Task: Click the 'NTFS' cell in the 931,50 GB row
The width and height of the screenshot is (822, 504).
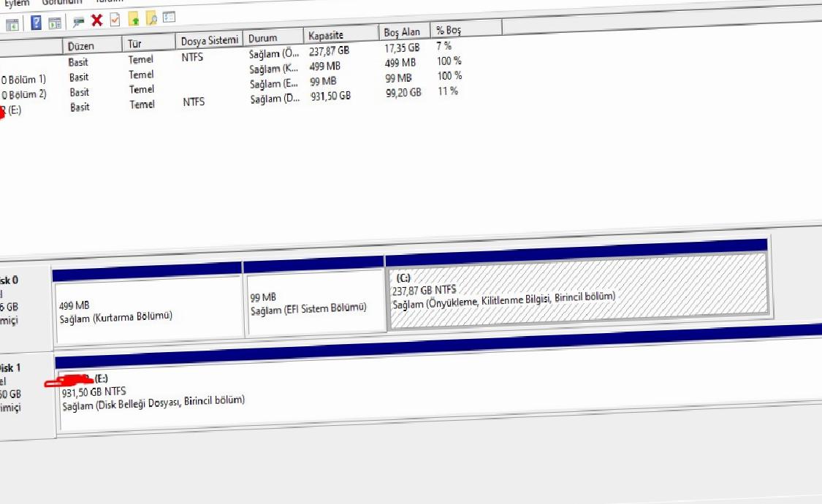Action: coord(194,102)
